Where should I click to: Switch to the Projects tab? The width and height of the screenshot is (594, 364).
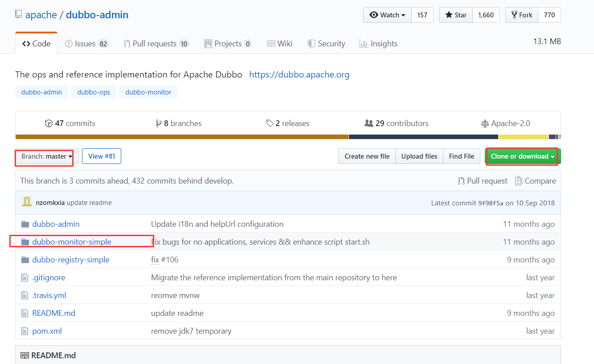228,44
